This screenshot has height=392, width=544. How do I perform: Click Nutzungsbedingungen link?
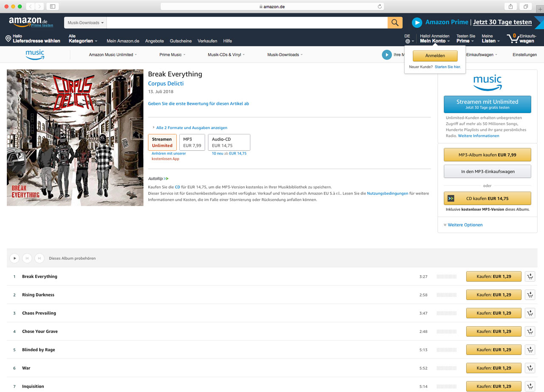click(x=388, y=193)
